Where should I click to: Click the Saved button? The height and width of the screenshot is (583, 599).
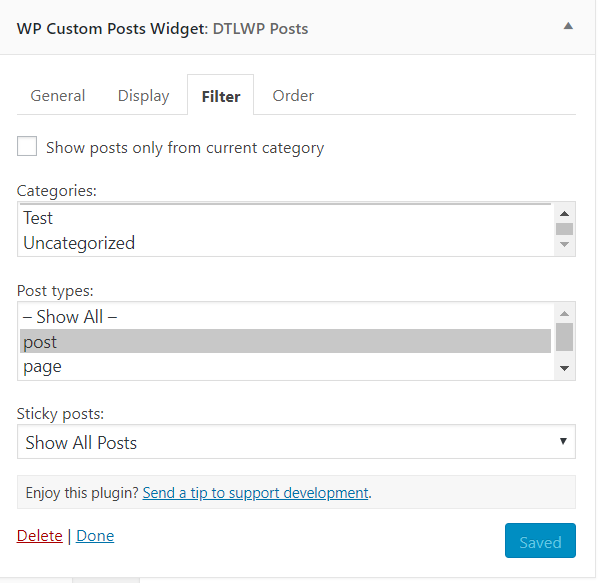(540, 541)
